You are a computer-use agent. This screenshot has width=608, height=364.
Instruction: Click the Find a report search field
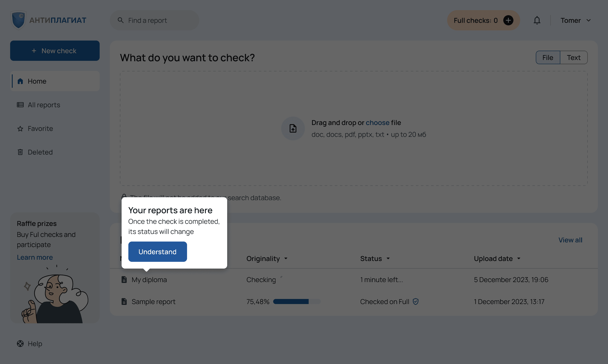[x=159, y=20]
